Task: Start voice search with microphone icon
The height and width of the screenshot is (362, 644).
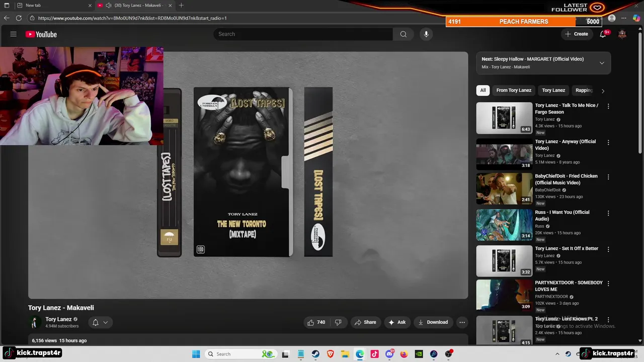Action: [426, 34]
